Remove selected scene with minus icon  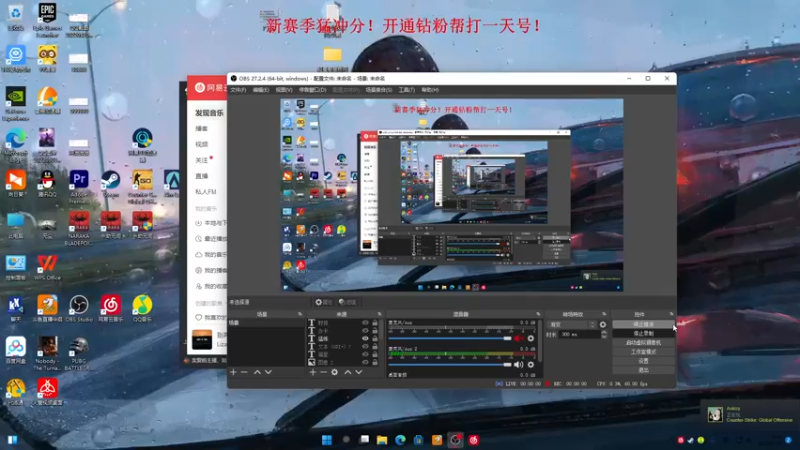244,372
